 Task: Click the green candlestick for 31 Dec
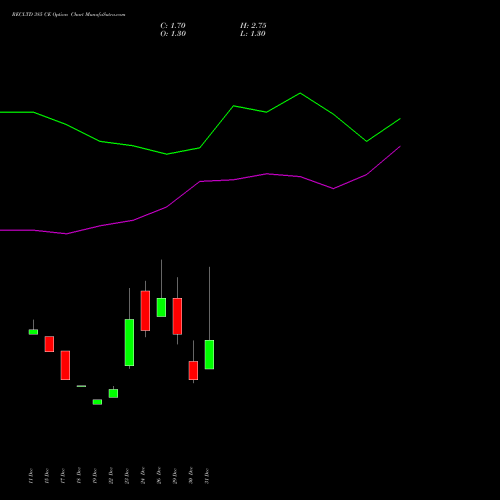click(209, 355)
